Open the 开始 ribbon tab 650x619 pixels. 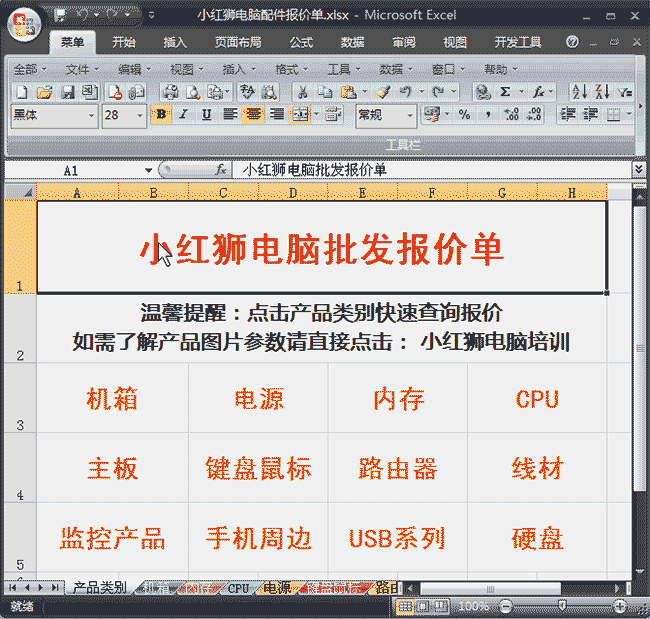pos(124,42)
